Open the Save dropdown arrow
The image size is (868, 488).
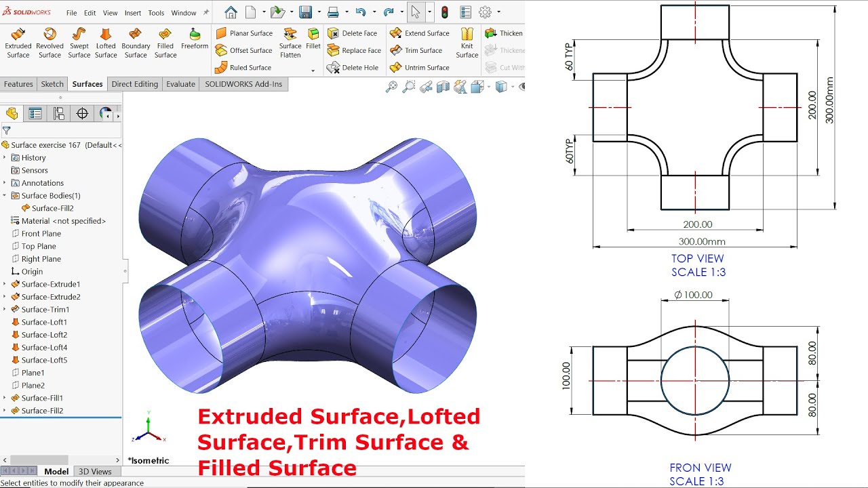click(x=319, y=12)
